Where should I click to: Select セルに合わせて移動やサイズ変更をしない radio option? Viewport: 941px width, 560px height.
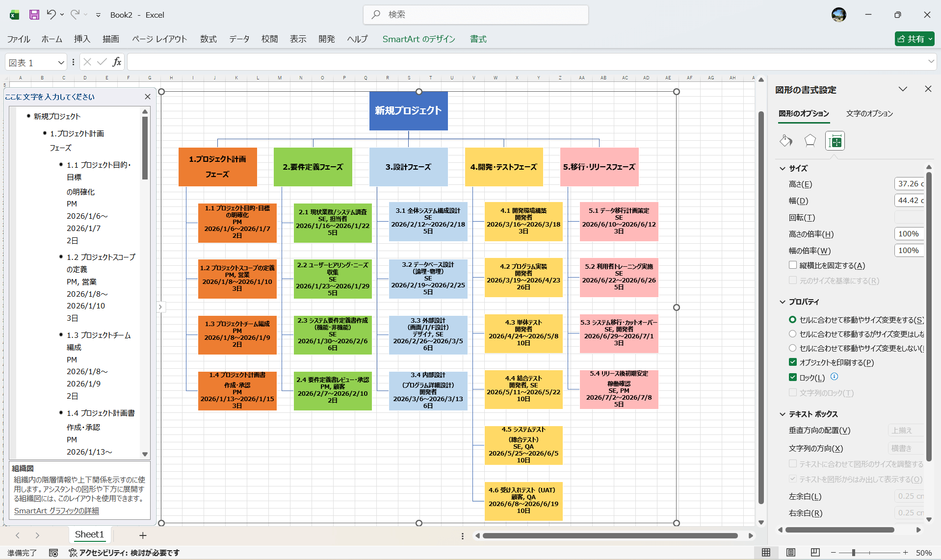pyautogui.click(x=792, y=348)
